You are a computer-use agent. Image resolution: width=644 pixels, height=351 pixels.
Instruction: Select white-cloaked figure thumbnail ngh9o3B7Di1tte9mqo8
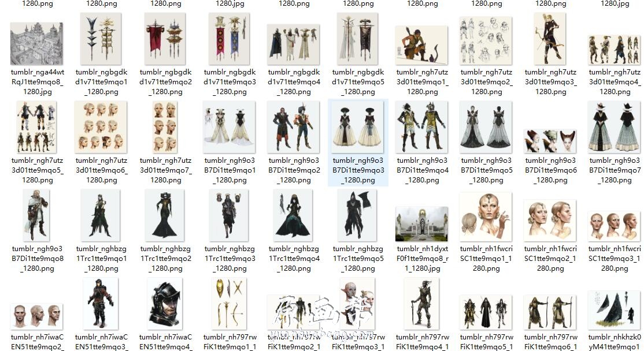[37, 215]
